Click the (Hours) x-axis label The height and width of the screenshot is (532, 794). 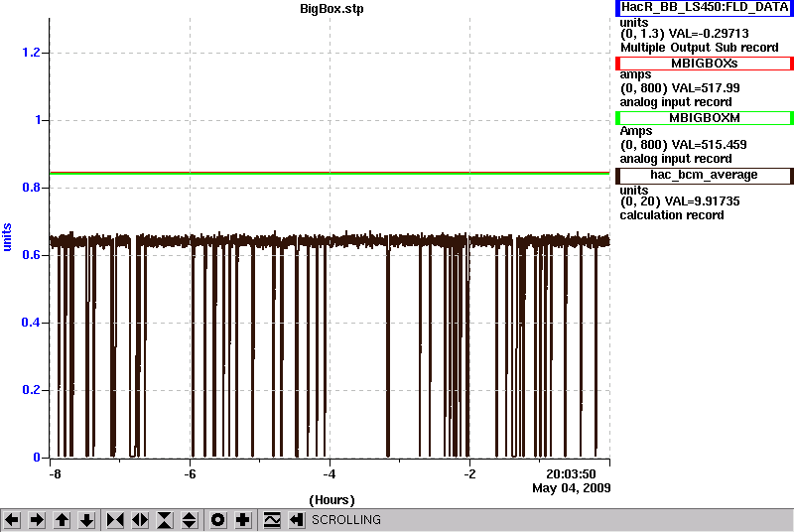331,500
